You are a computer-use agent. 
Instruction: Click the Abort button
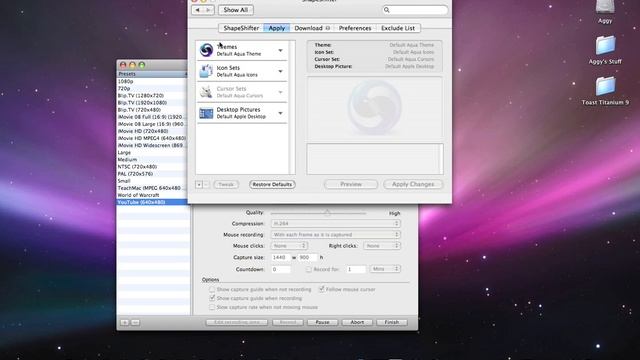[357, 322]
